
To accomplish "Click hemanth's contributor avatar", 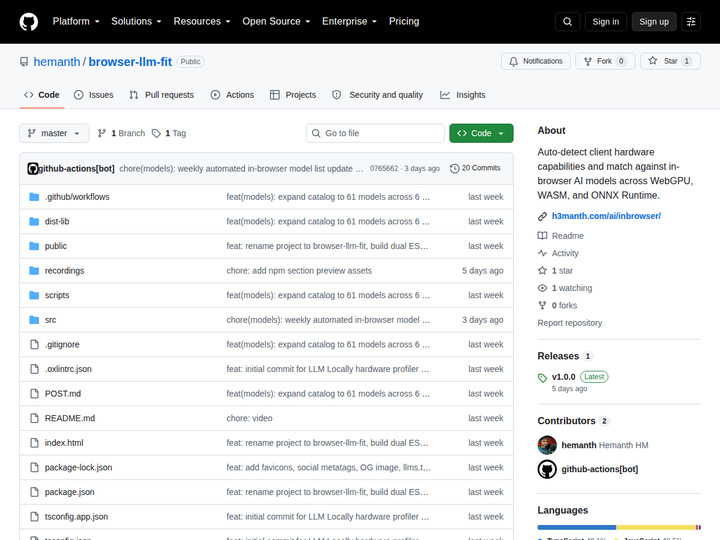I will (x=547, y=445).
